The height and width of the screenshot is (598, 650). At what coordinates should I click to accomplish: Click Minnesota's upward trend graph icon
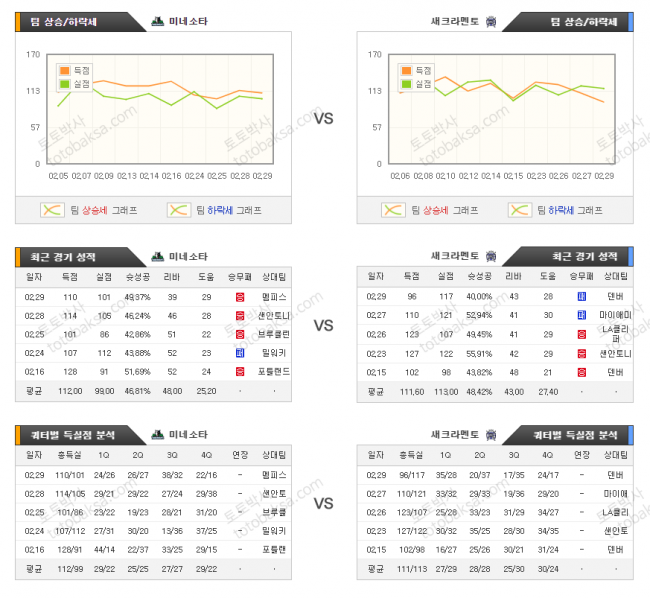pyautogui.click(x=53, y=210)
